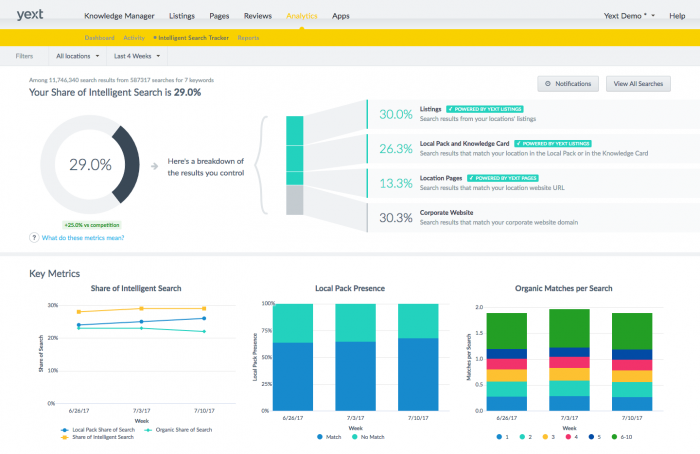Click the gray Corporate Website funnel segment

pos(294,200)
